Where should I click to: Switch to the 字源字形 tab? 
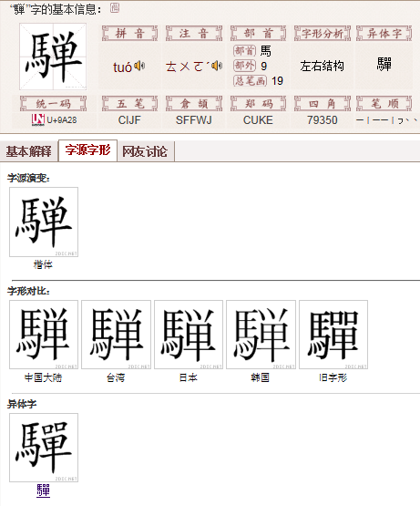click(87, 150)
